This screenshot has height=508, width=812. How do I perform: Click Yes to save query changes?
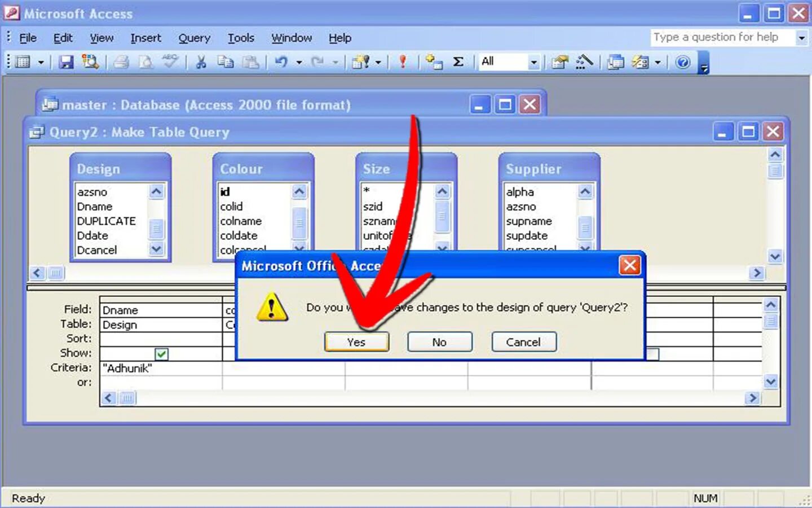(356, 342)
